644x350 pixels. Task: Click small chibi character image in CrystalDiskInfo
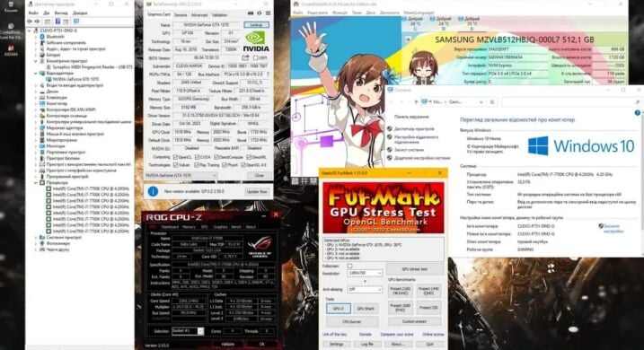click(x=424, y=67)
